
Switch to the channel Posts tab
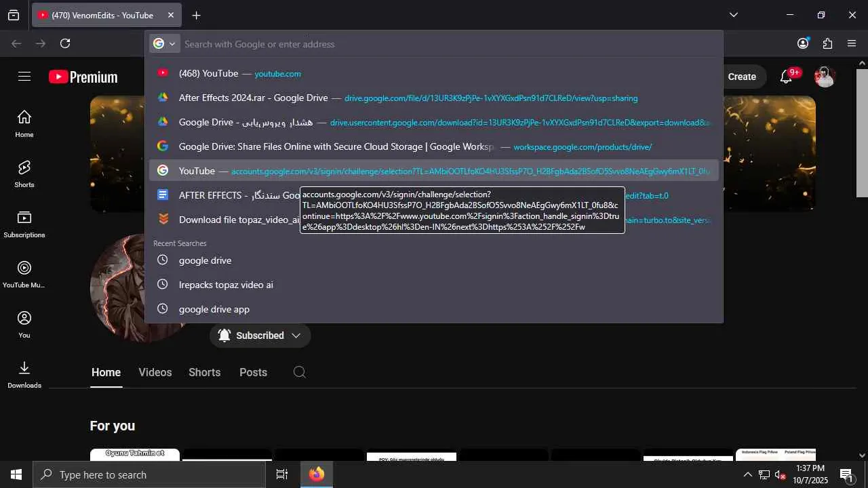253,372
